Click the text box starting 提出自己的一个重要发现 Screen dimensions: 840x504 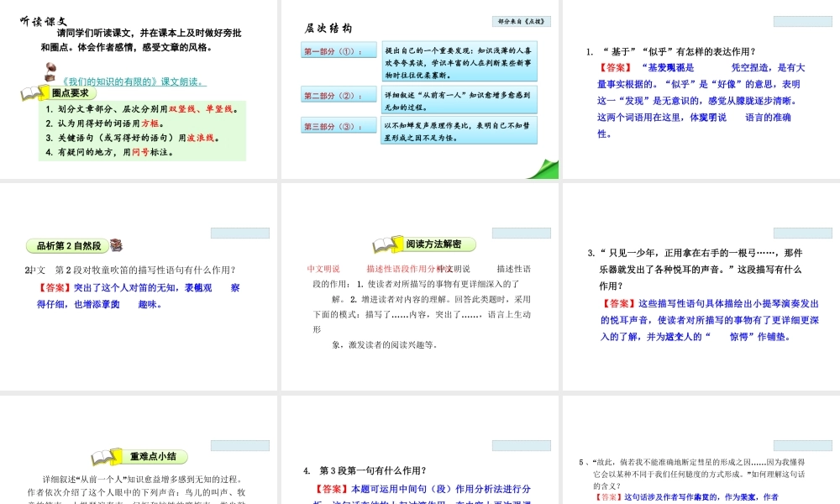tap(459, 61)
